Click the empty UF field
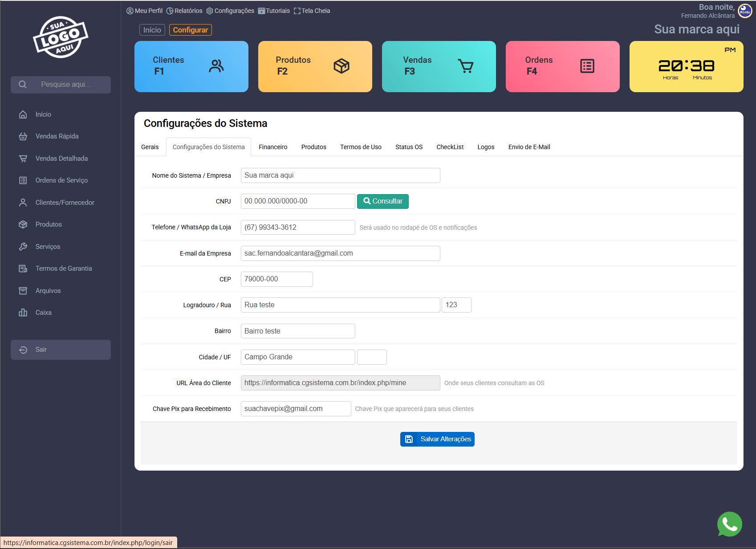756x549 pixels. tap(372, 357)
